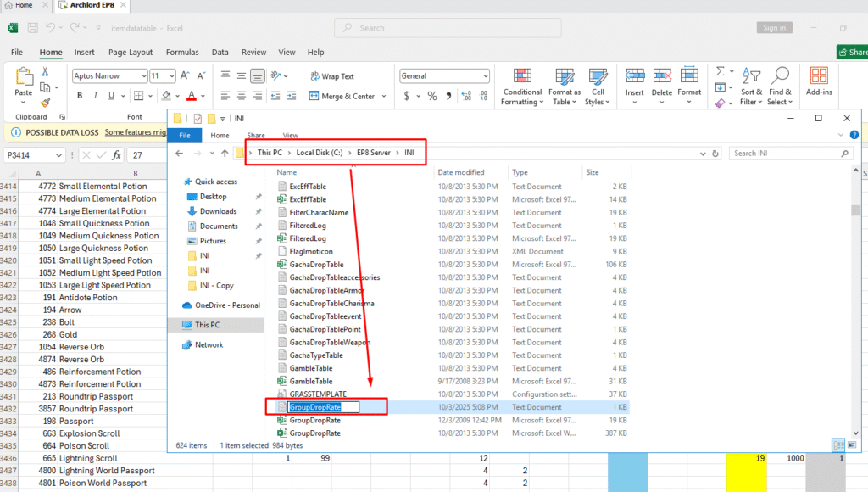Expand the Name Box dropdown arrow
The width and height of the screenshot is (868, 492).
[58, 156]
